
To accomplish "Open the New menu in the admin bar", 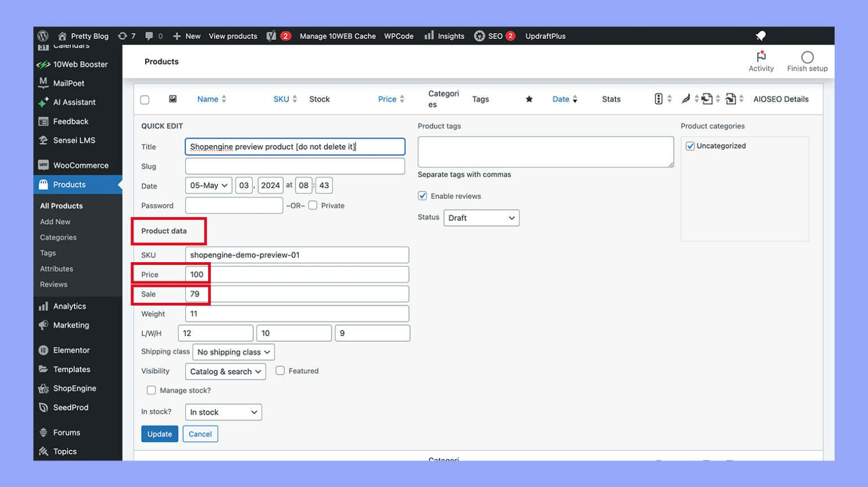I will [x=186, y=36].
